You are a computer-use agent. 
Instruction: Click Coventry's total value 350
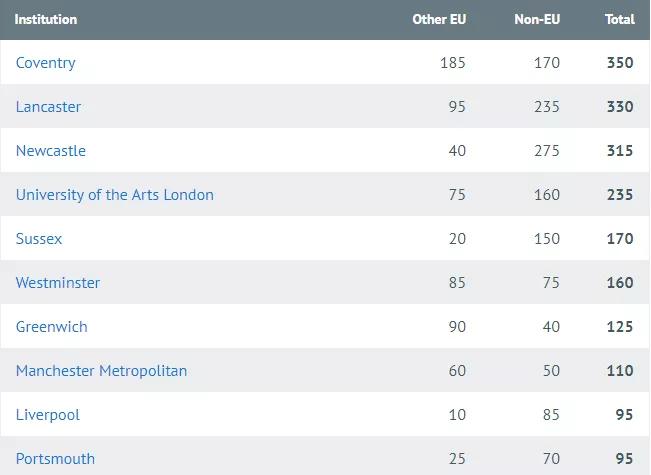(620, 63)
